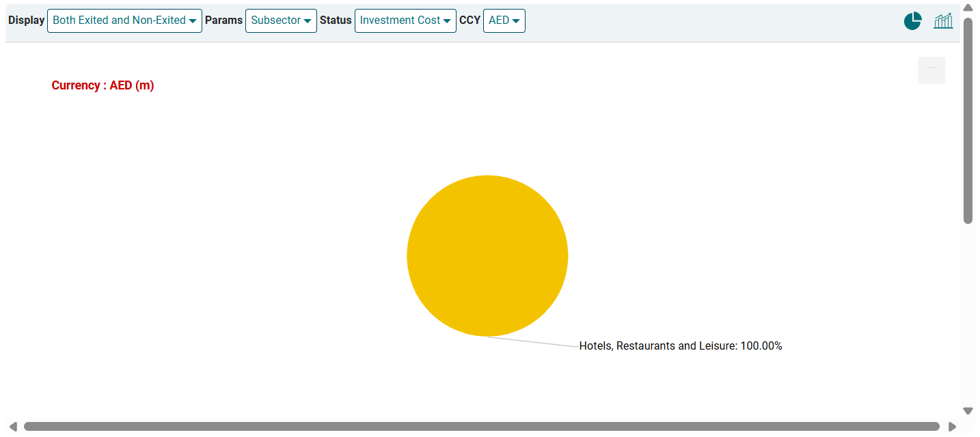Switch to bar chart view icon
Screen dimensions: 980x437
(x=943, y=21)
